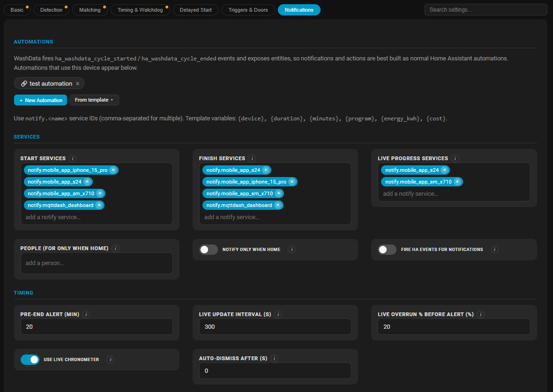Image resolution: width=553 pixels, height=392 pixels.
Task: Edit the Pre-End Alert minutes value
Action: [x=97, y=327]
